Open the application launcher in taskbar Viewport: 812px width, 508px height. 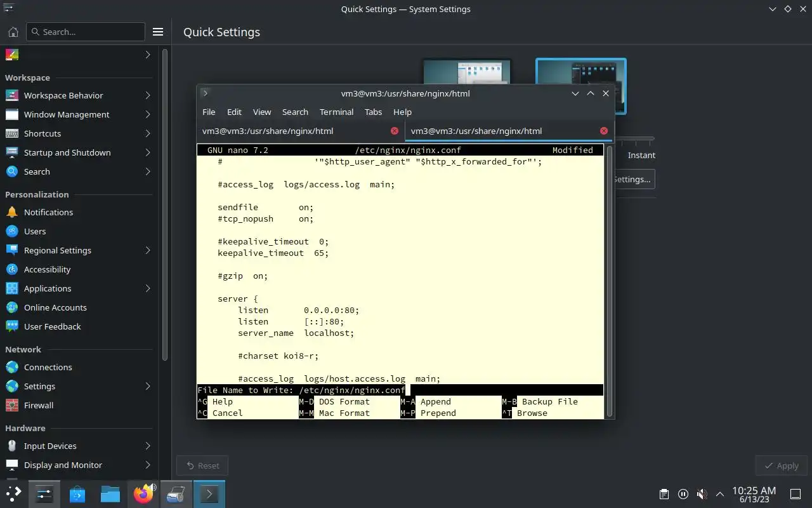(14, 493)
